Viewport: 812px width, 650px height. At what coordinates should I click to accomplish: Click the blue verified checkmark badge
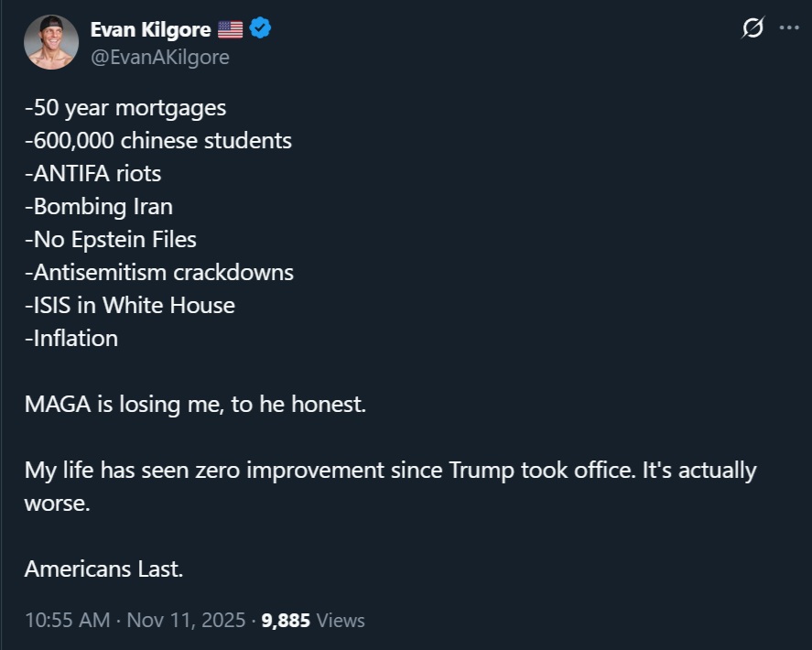pos(260,29)
